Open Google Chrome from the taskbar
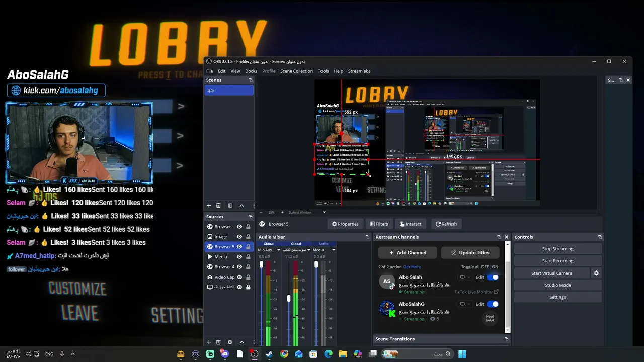 click(x=284, y=354)
